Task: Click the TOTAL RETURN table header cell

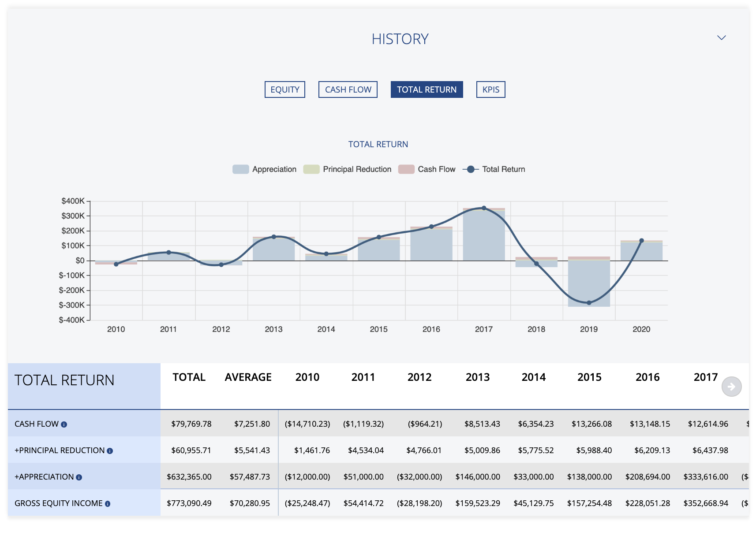Action: tap(64, 380)
